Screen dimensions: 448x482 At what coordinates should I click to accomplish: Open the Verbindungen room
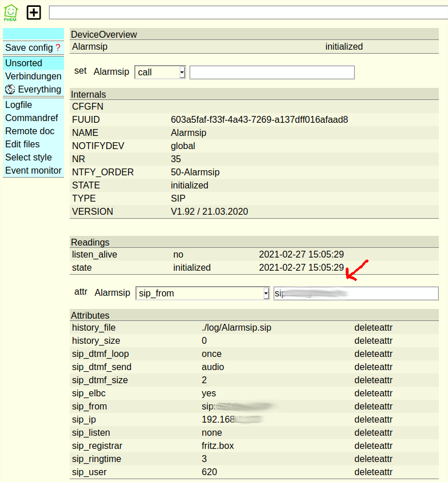[33, 77]
